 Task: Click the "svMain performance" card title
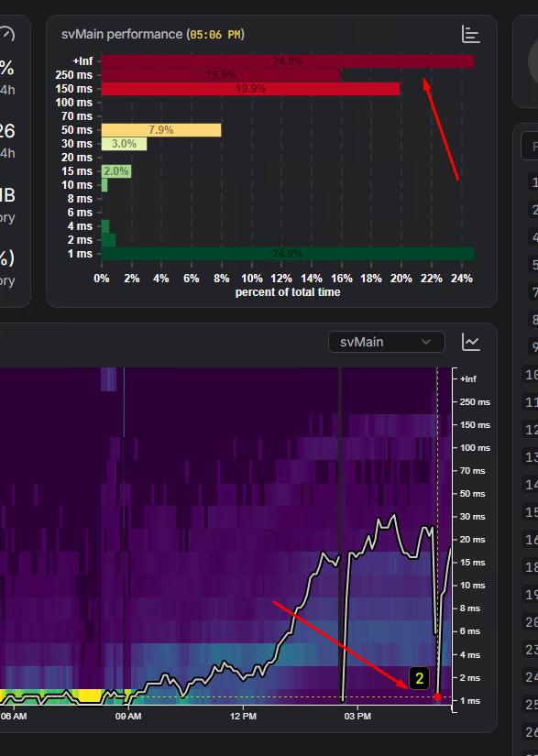click(122, 34)
